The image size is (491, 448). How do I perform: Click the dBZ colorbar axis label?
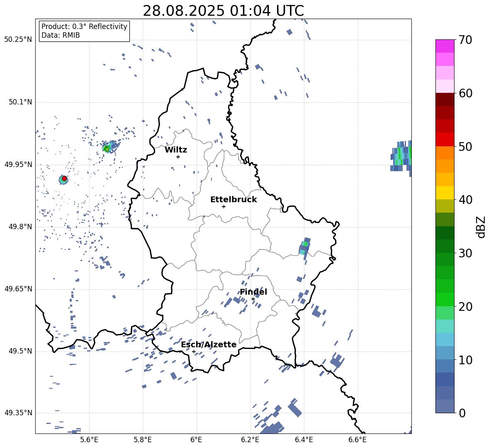(x=481, y=227)
